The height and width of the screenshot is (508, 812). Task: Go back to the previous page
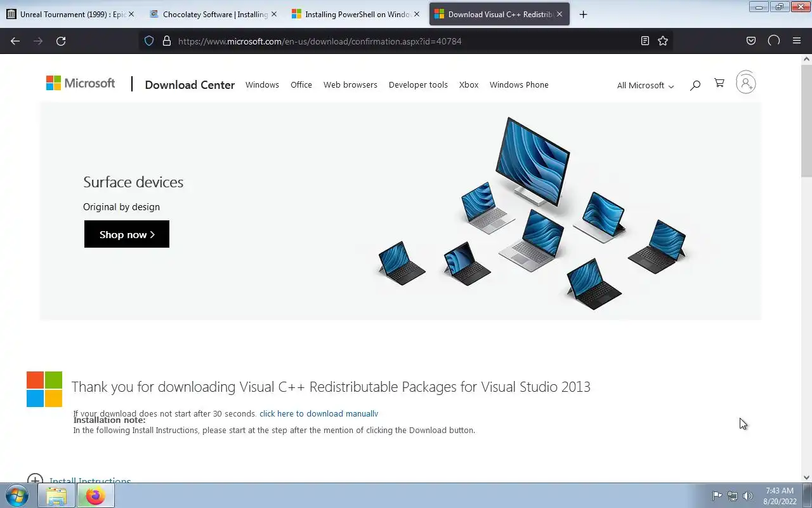pyautogui.click(x=15, y=41)
